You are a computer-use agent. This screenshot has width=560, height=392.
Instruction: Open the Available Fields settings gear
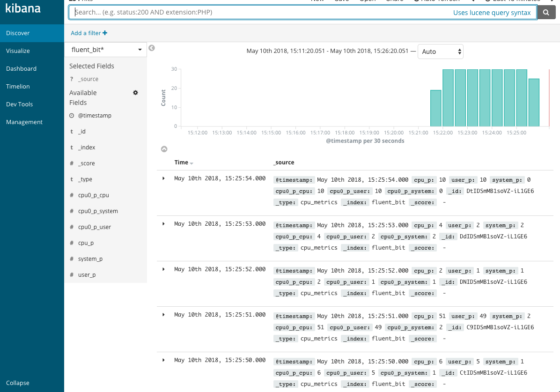coord(135,93)
